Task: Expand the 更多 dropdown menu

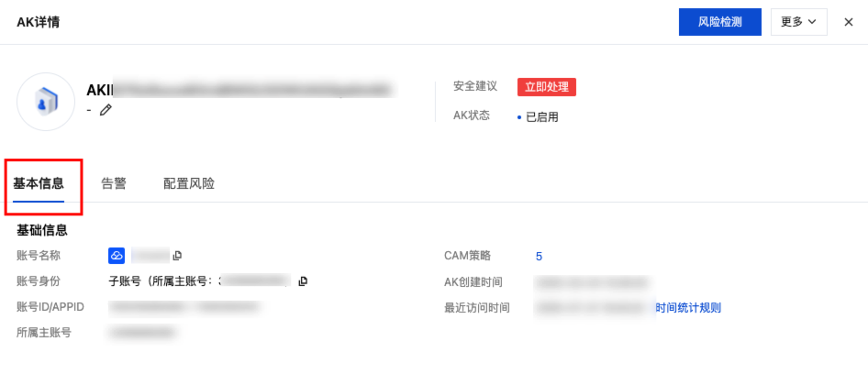Action: tap(798, 22)
